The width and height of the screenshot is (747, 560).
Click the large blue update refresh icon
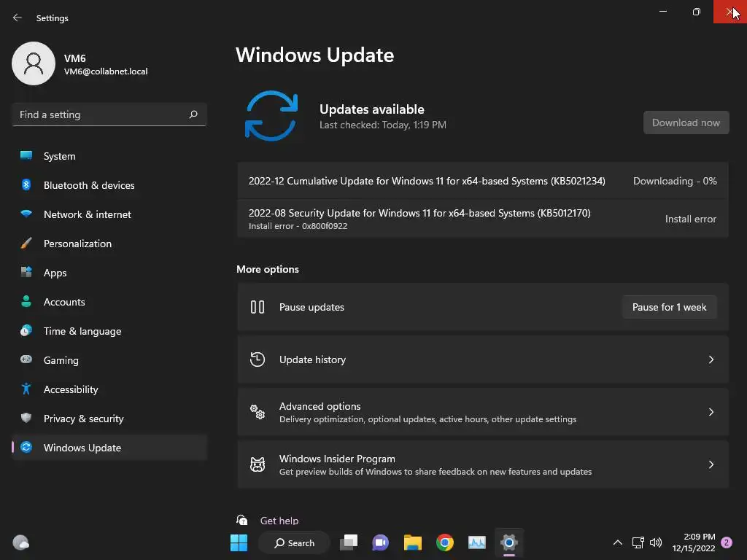tap(271, 116)
